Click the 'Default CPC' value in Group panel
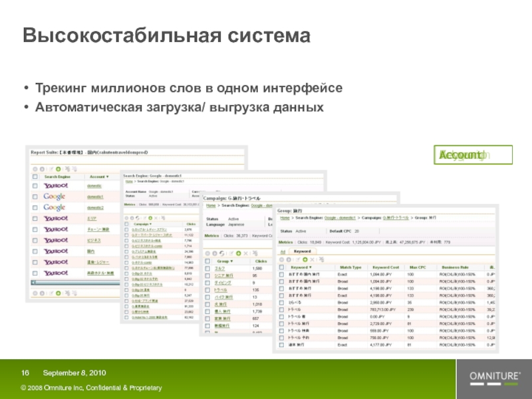This screenshot has width=532, height=399. (356, 231)
